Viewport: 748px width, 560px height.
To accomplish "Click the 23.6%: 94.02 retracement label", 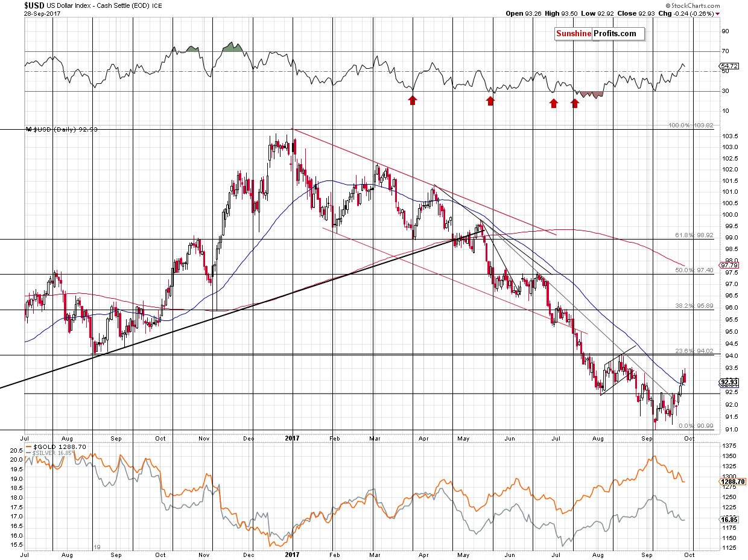I will tap(693, 350).
